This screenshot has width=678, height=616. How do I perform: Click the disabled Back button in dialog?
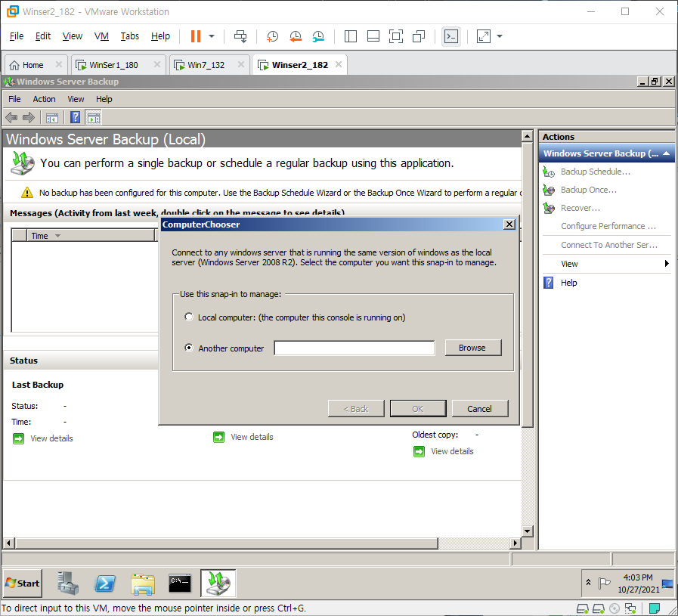[x=356, y=408]
